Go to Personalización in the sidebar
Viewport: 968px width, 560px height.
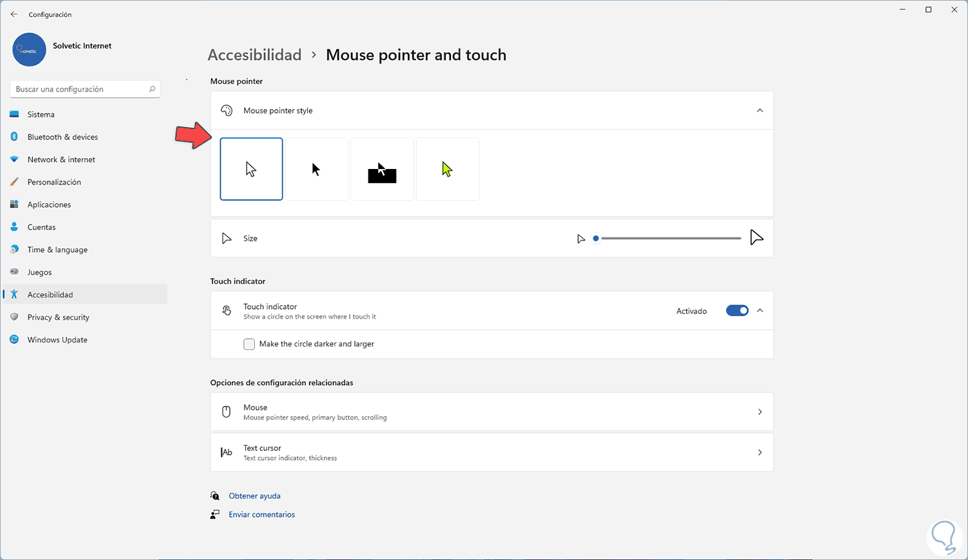[x=54, y=182]
